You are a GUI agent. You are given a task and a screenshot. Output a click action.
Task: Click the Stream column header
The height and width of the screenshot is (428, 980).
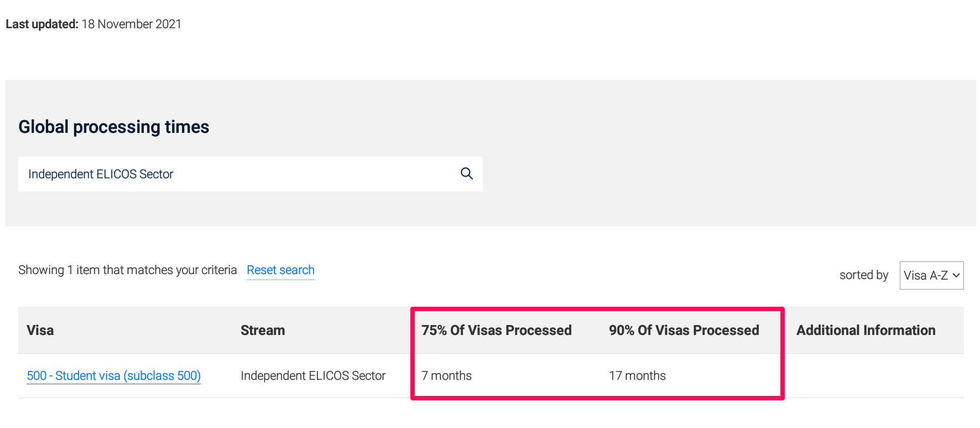pyautogui.click(x=263, y=331)
